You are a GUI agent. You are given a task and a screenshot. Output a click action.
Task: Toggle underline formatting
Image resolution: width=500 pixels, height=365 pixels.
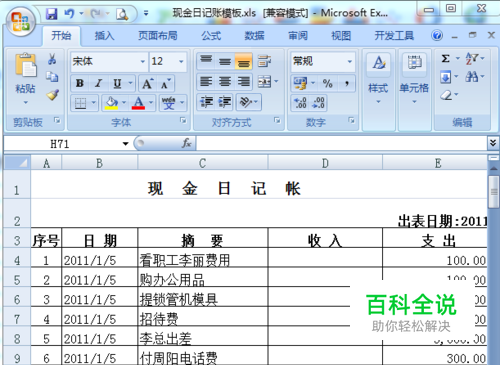click(117, 83)
